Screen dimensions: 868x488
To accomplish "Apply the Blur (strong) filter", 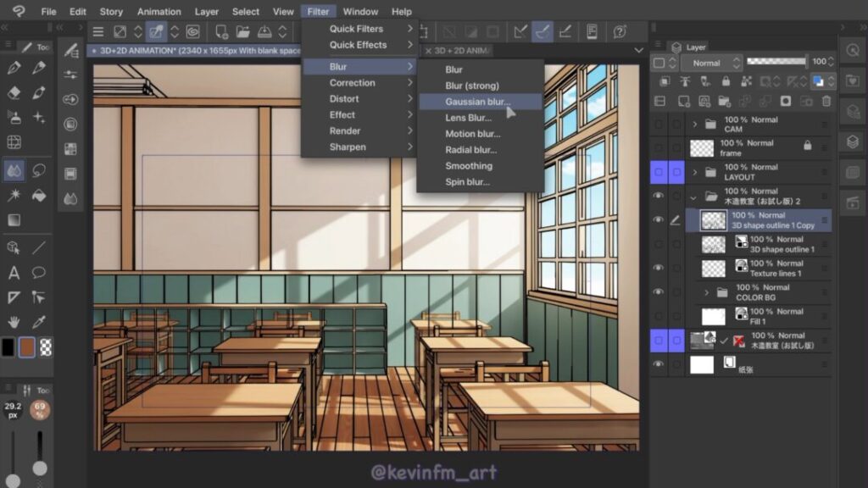I will tap(480, 86).
